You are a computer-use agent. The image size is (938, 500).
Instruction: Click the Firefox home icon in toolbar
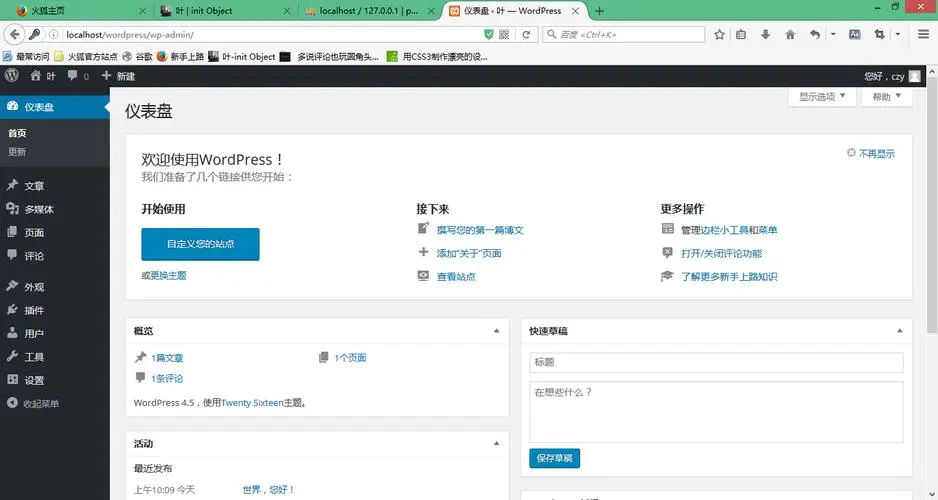click(790, 34)
